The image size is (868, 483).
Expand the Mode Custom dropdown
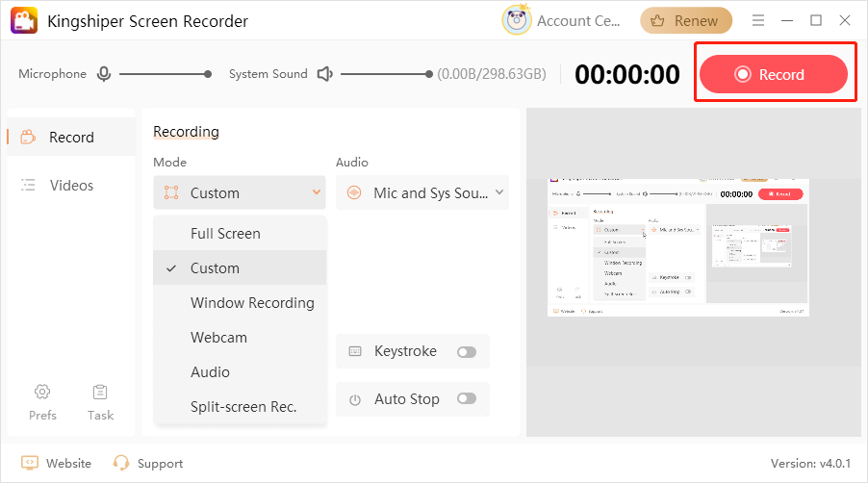tap(240, 192)
